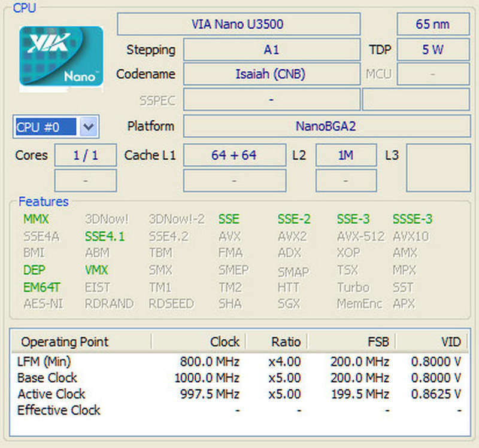This screenshot has width=479, height=448.
Task: Click the MCU value field
Action: (433, 74)
